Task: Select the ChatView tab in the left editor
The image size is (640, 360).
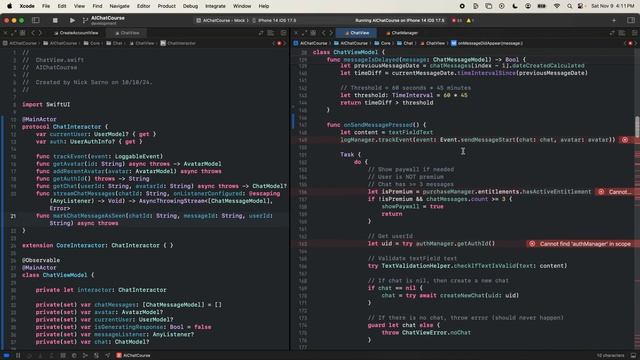Action: tap(127, 33)
